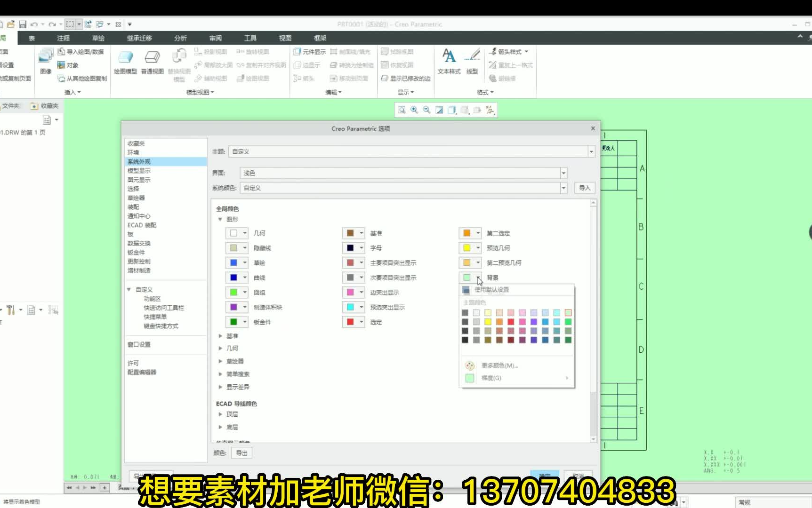Open the 草绘 color dropdown arrow
Screen dimensions: 812x508
pos(245,262)
